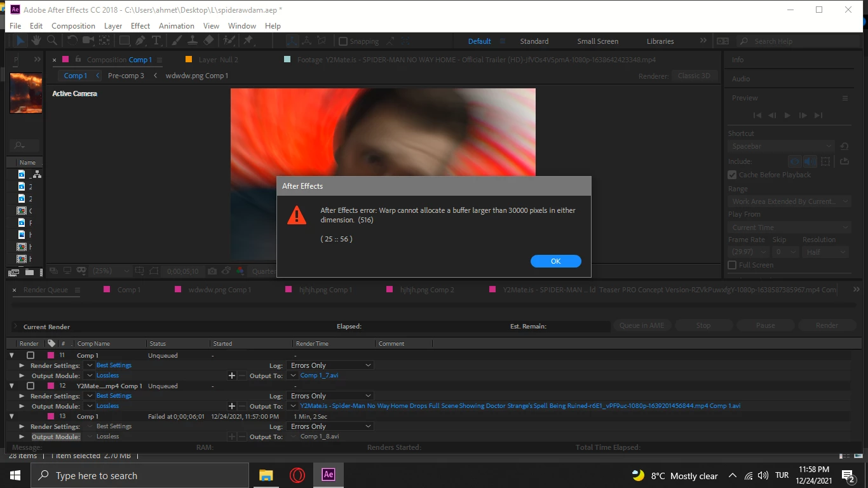Click the Comp 1_7.avi output link
Image resolution: width=868 pixels, height=488 pixels.
tap(319, 376)
